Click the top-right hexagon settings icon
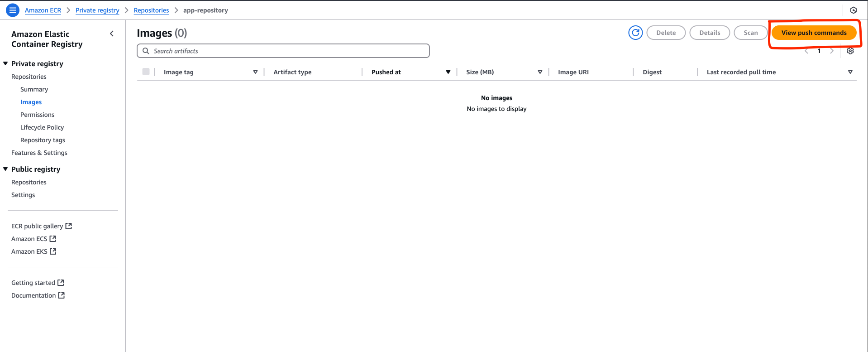The width and height of the screenshot is (868, 352). (854, 10)
